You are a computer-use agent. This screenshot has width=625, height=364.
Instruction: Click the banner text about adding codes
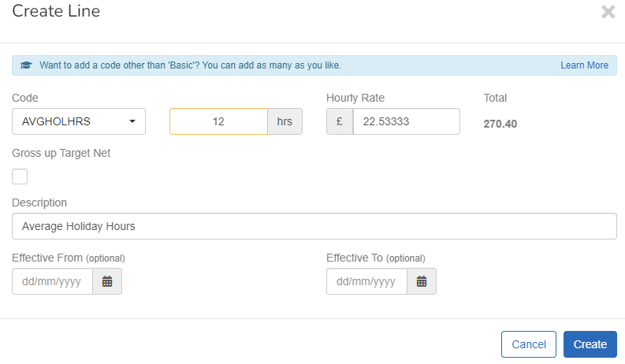pos(190,65)
